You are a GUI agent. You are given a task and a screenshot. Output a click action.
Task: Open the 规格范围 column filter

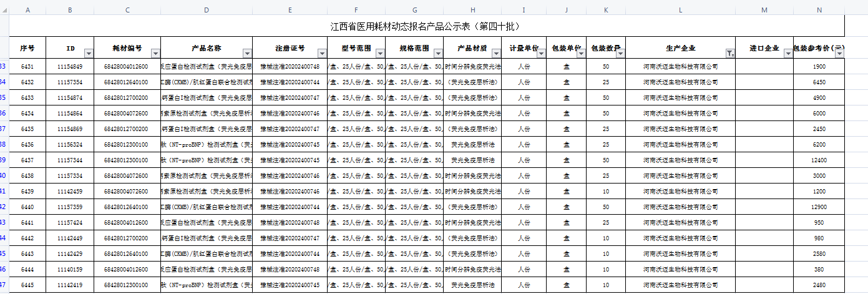pos(438,54)
